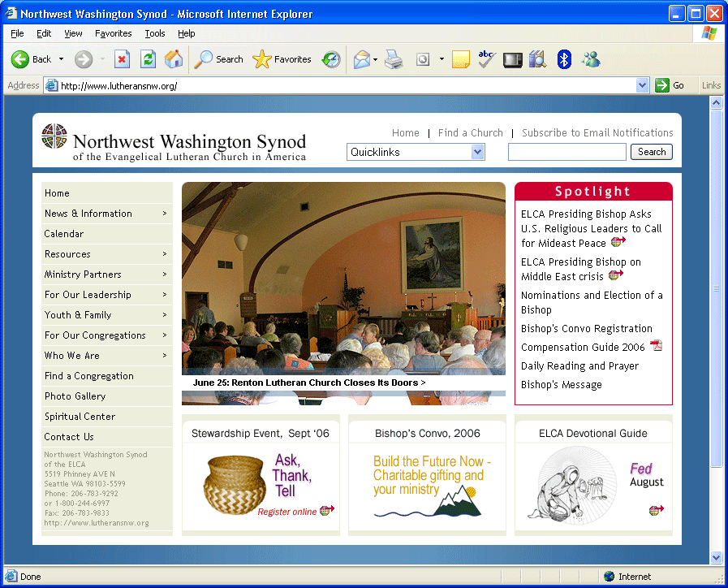Click the vertical scrollbar down arrow
This screenshot has width=728, height=588.
716,557
